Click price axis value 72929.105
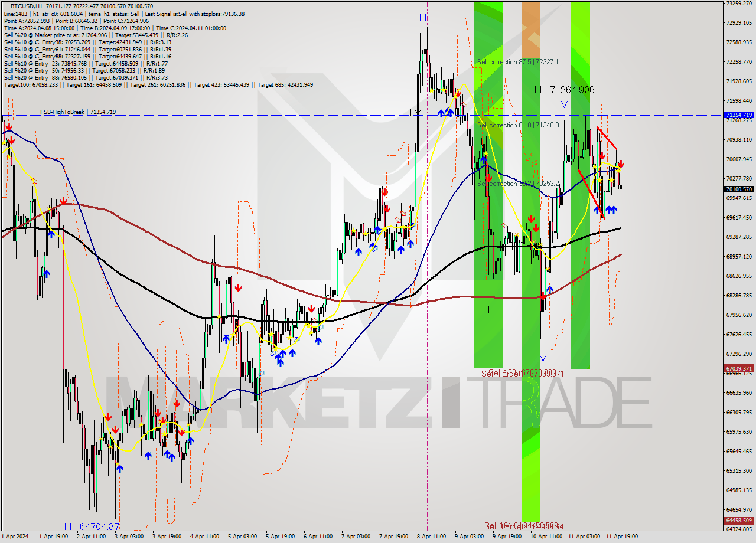The width and height of the screenshot is (756, 543). coord(739,23)
